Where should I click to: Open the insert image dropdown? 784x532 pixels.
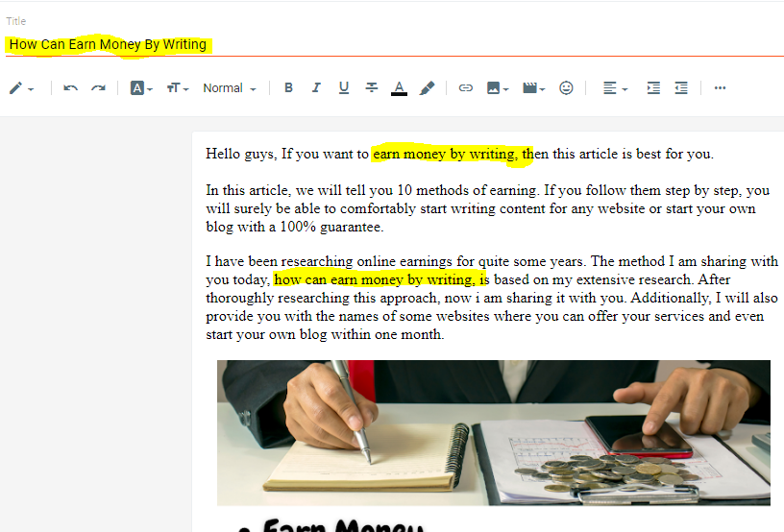498,88
